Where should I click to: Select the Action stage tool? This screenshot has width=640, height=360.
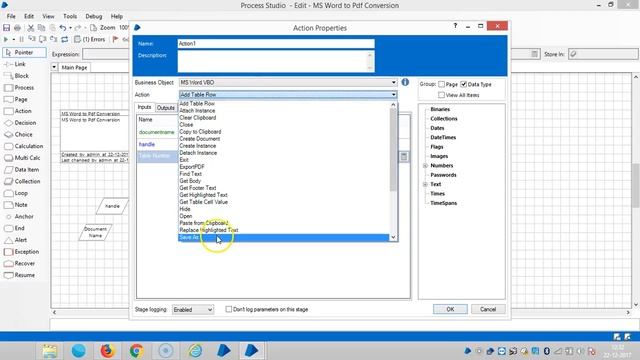click(x=18, y=111)
